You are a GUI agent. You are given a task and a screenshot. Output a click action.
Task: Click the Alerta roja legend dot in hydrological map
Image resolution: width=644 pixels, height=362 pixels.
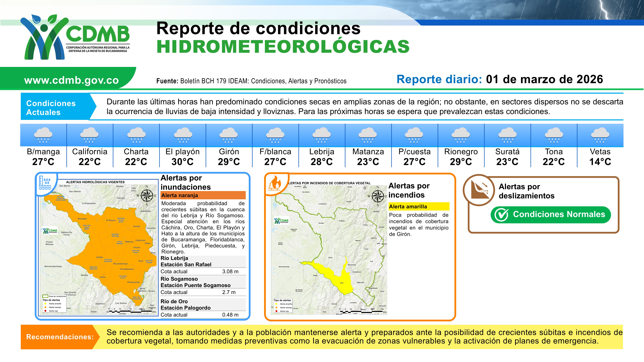pos(45,311)
